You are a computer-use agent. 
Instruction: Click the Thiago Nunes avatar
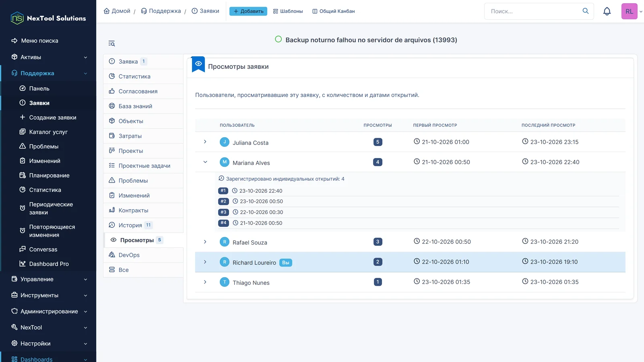click(225, 282)
